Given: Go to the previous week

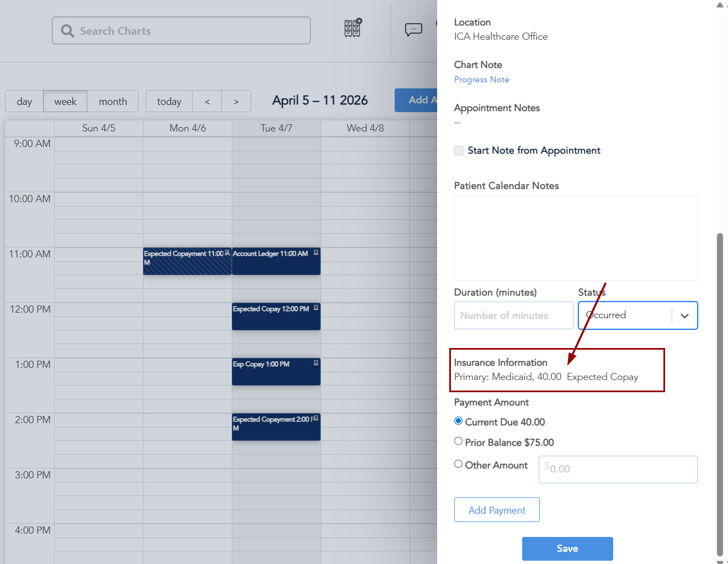Looking at the screenshot, I should point(207,101).
